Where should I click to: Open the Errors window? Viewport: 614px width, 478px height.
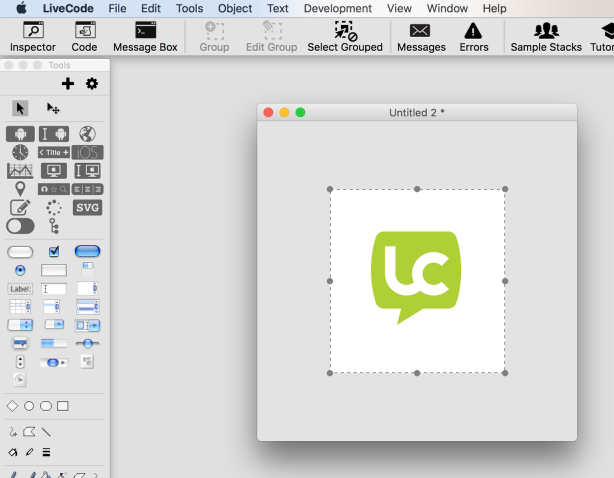pos(473,36)
